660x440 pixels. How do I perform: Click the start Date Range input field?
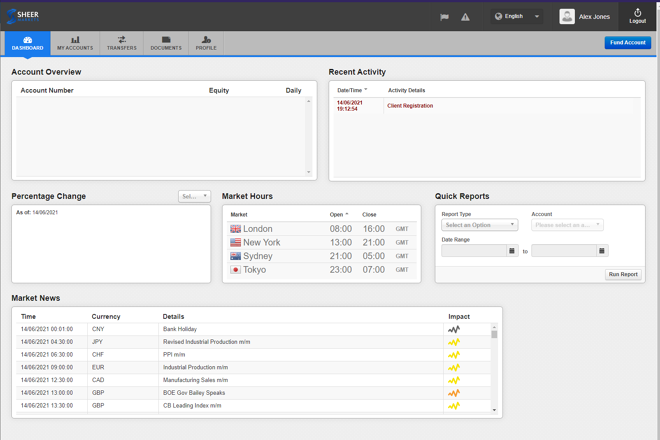tap(474, 251)
